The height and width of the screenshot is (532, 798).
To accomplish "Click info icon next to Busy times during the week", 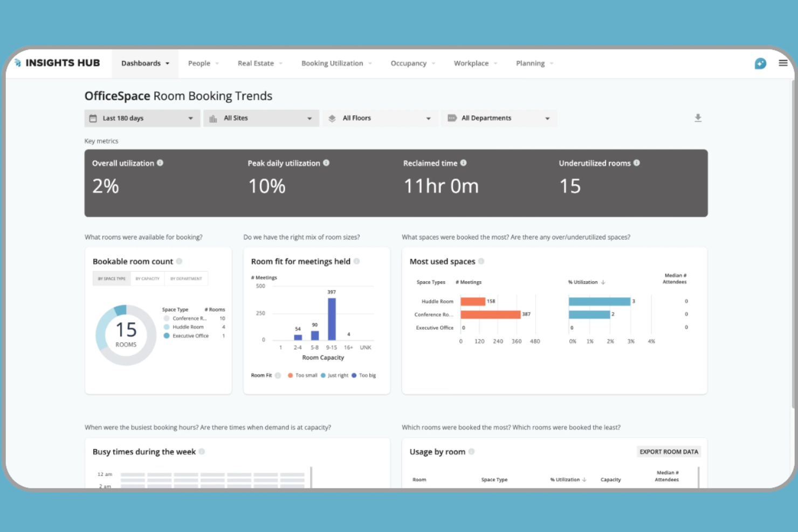I will pyautogui.click(x=202, y=452).
